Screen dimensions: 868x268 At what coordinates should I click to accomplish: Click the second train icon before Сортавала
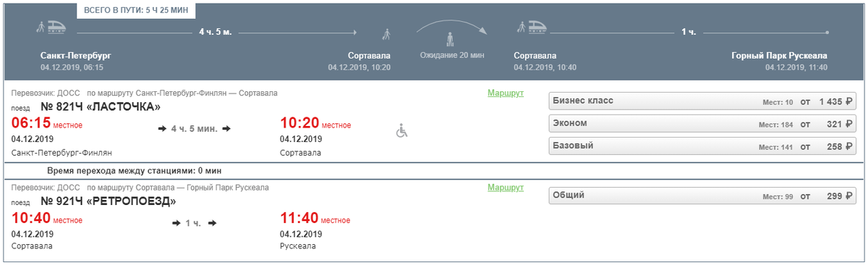click(x=532, y=28)
